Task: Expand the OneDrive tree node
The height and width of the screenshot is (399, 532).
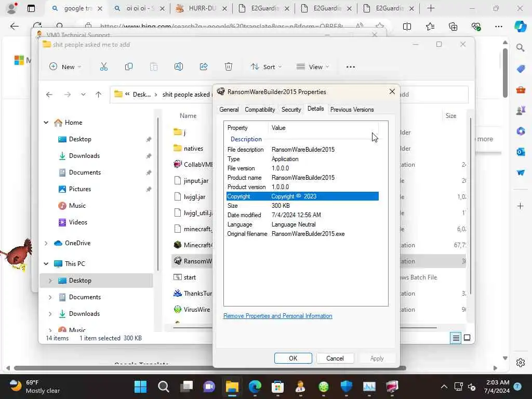Action: [x=46, y=243]
